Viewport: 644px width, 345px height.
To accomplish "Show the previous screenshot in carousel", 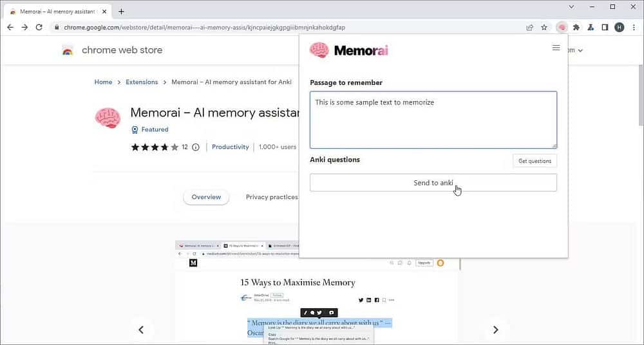I will point(141,330).
